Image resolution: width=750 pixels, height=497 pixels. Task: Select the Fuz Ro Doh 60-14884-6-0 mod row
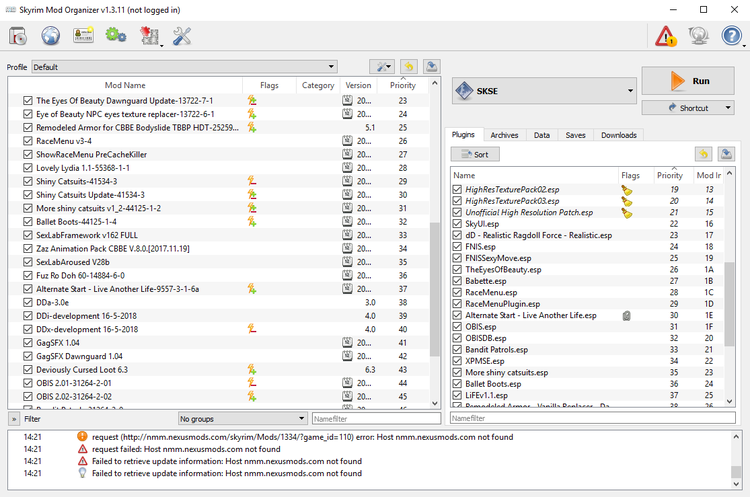pyautogui.click(x=219, y=276)
